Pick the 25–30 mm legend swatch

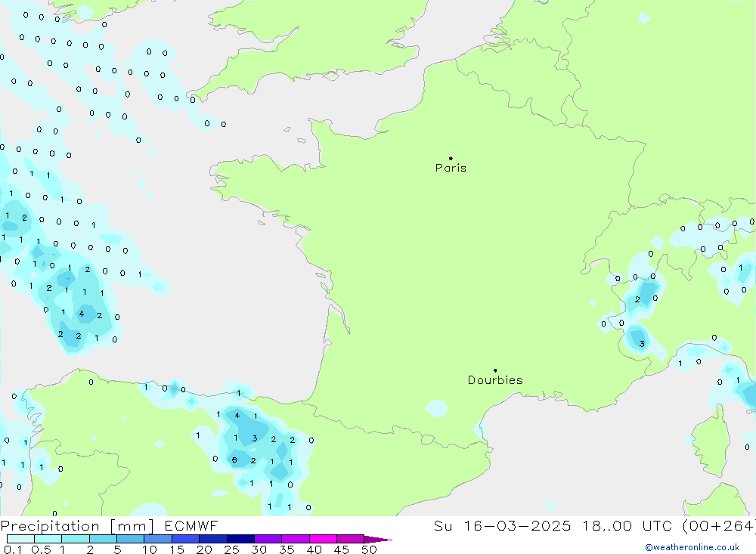(240, 539)
